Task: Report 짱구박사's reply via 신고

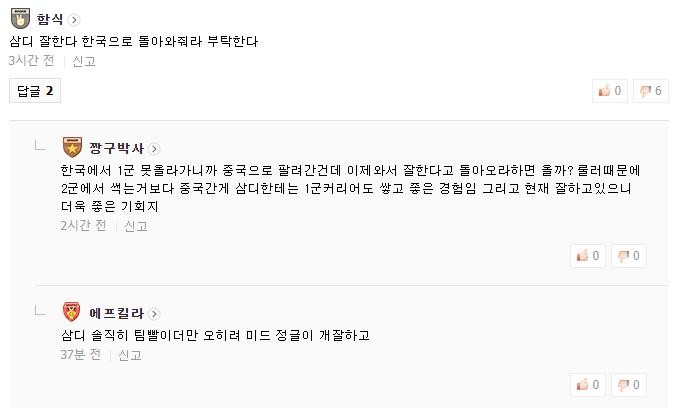Action: coord(135,226)
